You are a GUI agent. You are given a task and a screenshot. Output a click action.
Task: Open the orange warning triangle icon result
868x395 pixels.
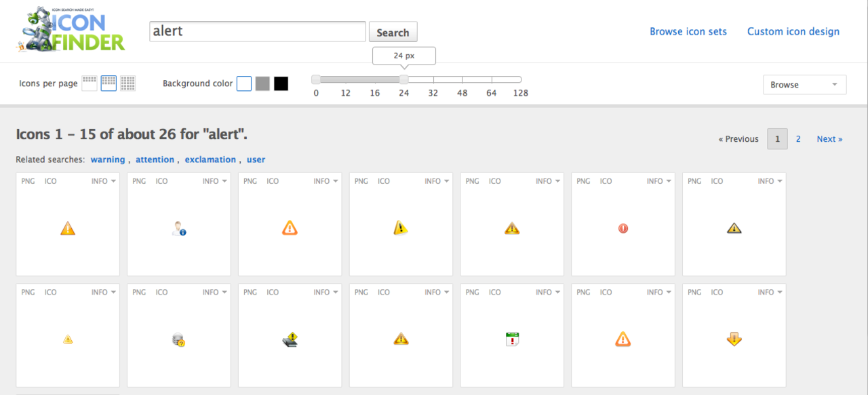coord(67,228)
